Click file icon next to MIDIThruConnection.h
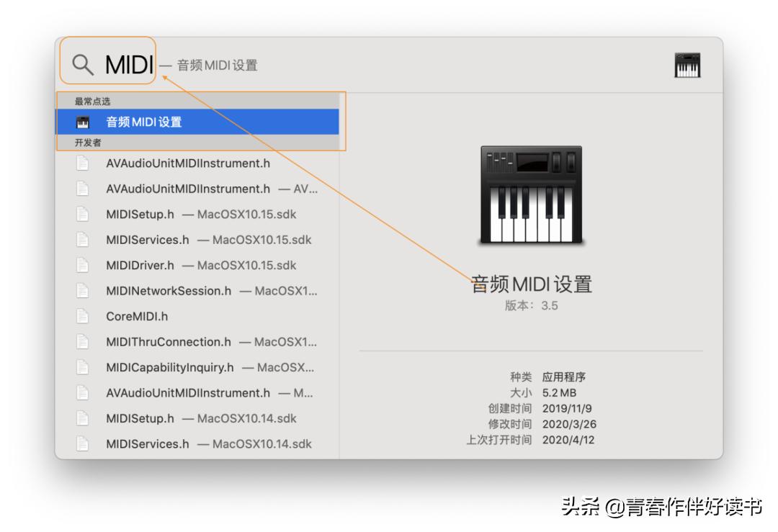 82,342
